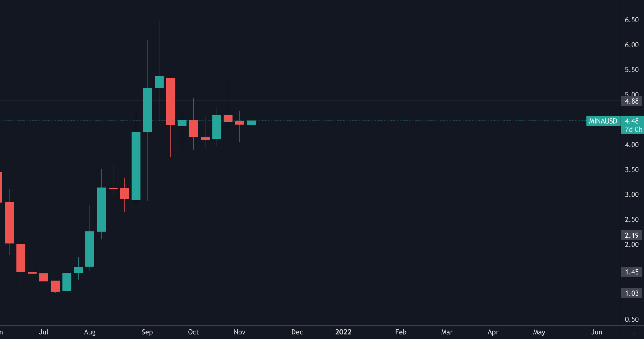Select the 1.03 horizontal line label

pyautogui.click(x=632, y=293)
